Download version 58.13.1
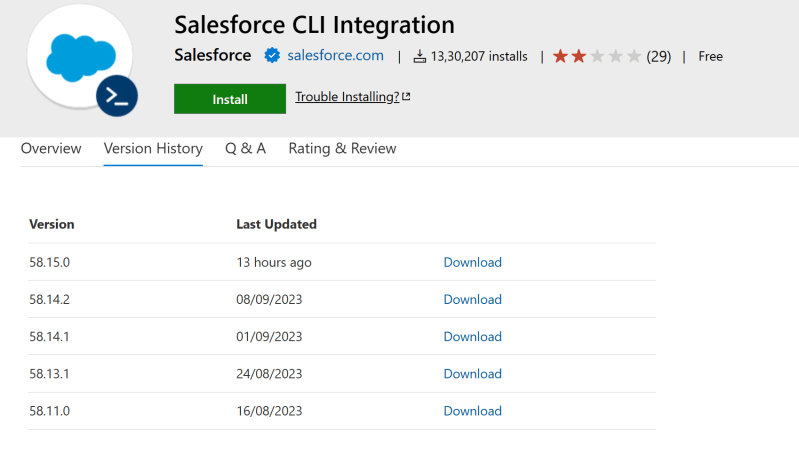The image size is (799, 471). 472,374
